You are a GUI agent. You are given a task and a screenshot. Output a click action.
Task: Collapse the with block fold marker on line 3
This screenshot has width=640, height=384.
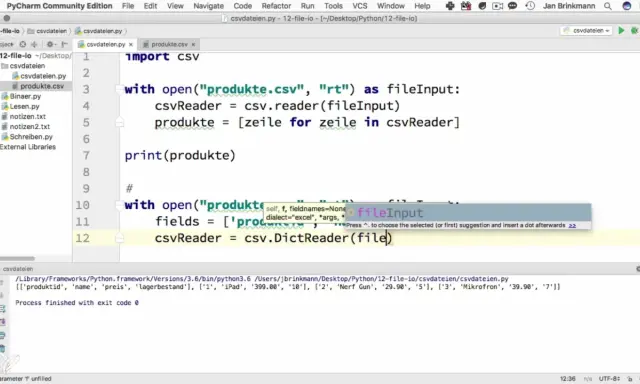pos(119,89)
